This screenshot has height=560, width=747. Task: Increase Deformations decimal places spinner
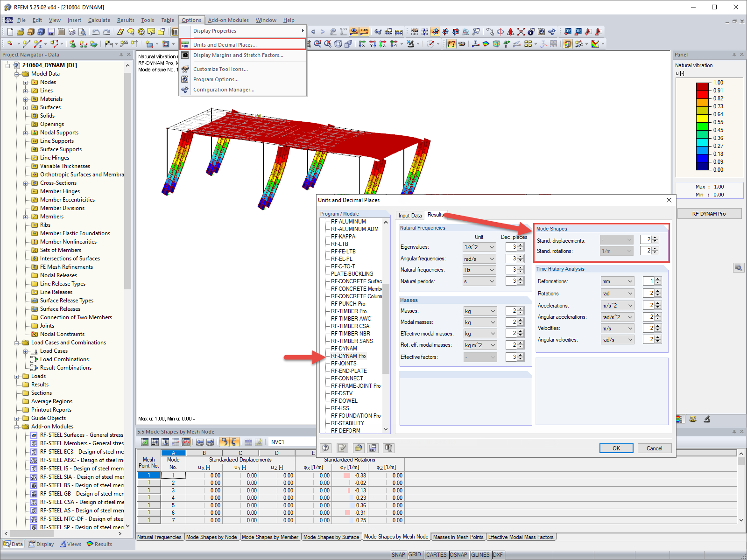658,279
